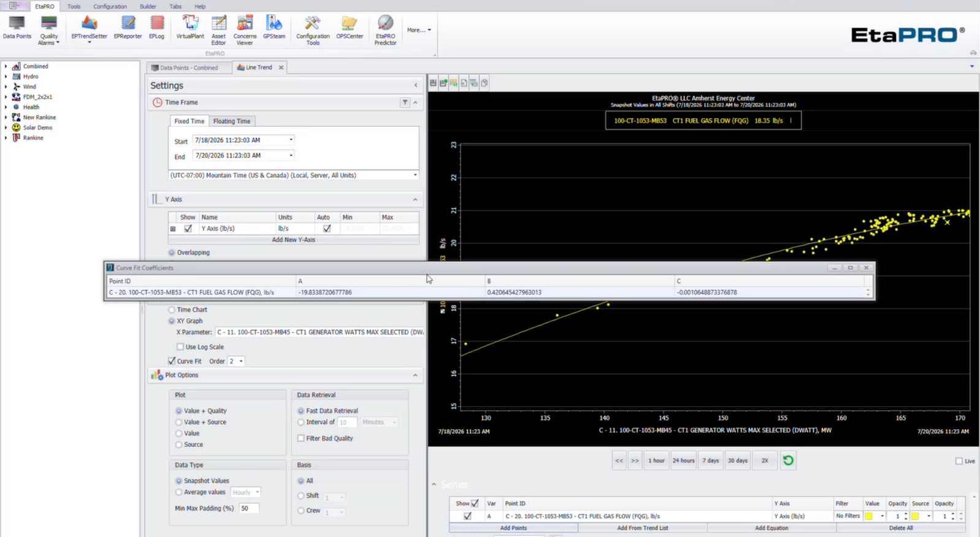Viewport: 980px width, 537px height.
Task: Click the Time Frame filter funnel icon
Action: 405,102
